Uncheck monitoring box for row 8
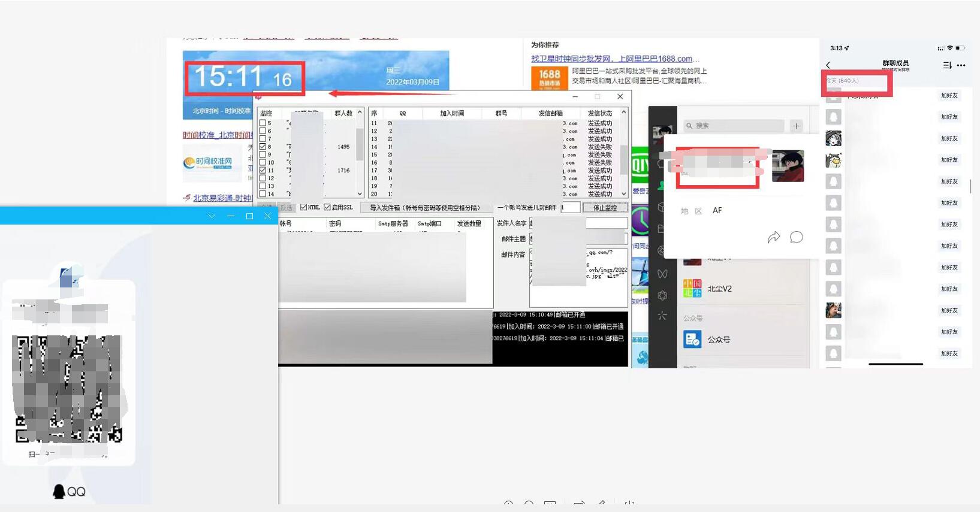This screenshot has height=512, width=980. [x=263, y=146]
